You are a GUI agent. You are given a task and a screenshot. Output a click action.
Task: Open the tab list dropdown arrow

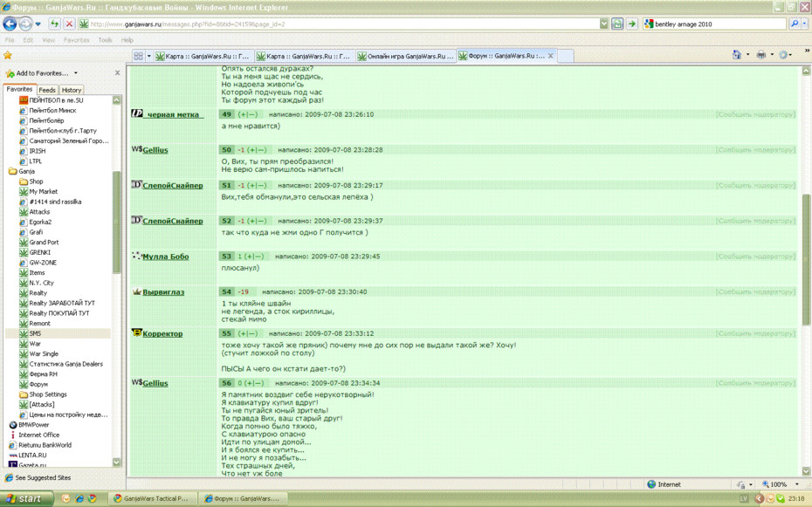[149, 56]
